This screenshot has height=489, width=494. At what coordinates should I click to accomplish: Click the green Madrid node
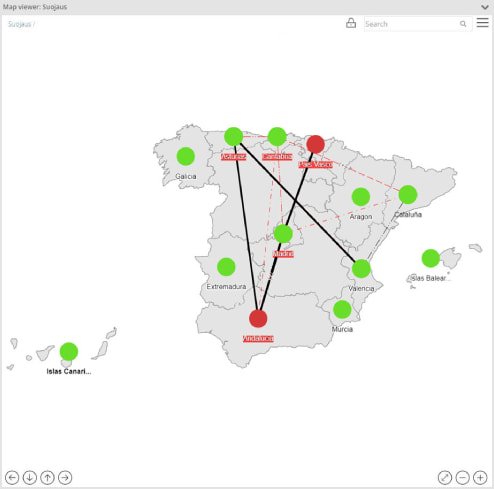coord(283,234)
